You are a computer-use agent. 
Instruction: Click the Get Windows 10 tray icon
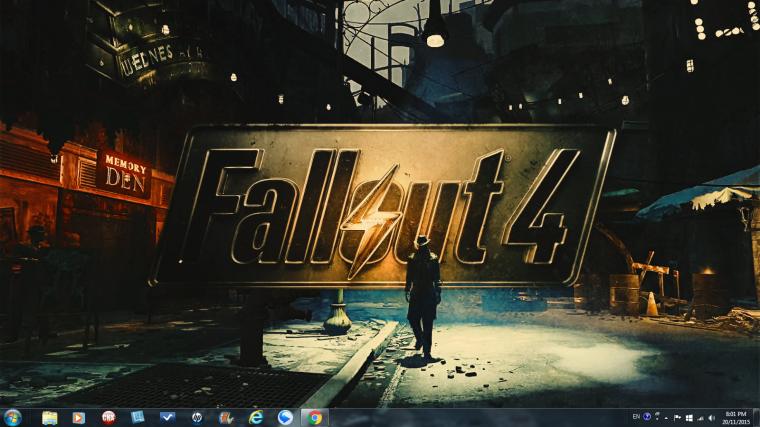(689, 418)
